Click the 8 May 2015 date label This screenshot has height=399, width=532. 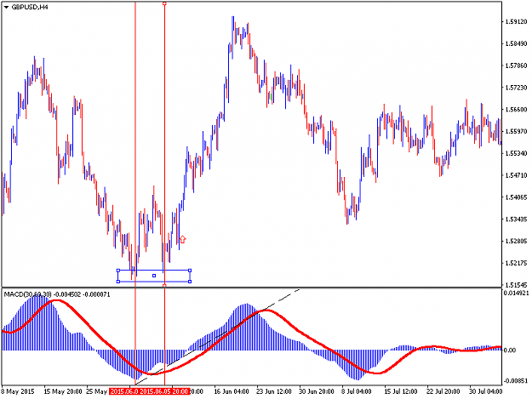pyautogui.click(x=18, y=391)
